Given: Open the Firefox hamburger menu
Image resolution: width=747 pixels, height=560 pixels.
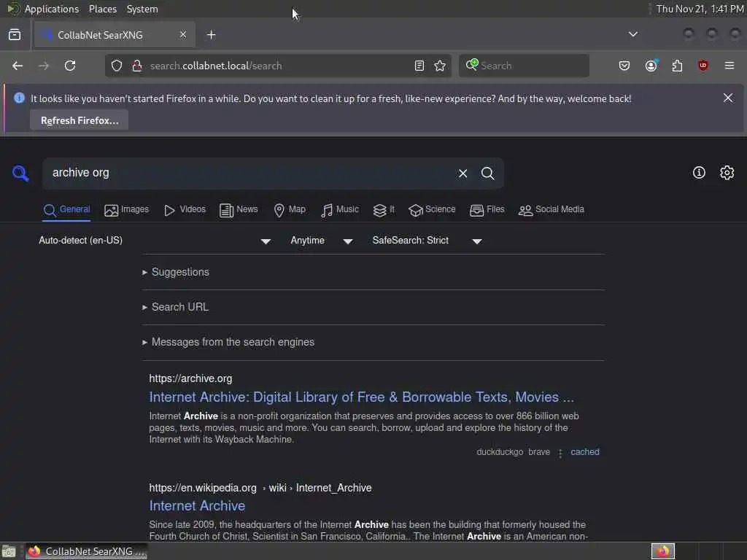Looking at the screenshot, I should 729,66.
